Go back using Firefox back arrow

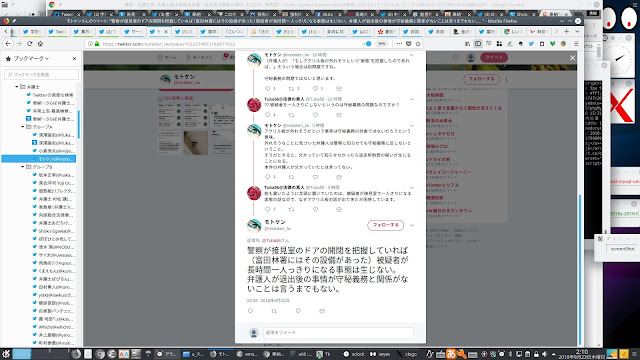[8, 44]
